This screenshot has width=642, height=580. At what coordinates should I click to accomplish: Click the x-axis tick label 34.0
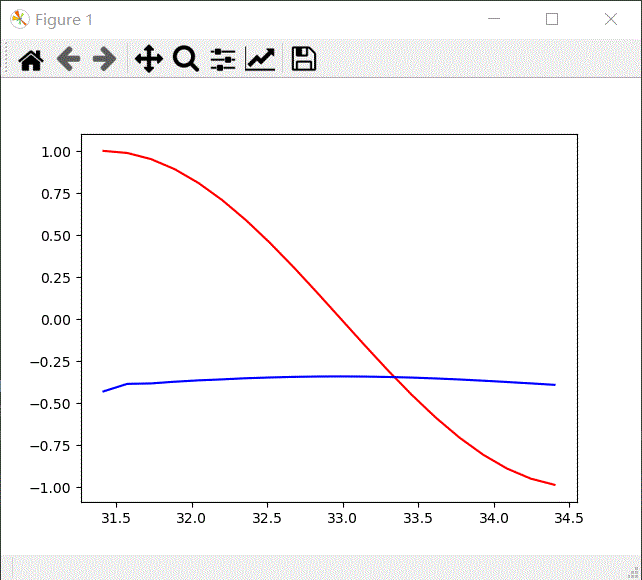[x=494, y=519]
